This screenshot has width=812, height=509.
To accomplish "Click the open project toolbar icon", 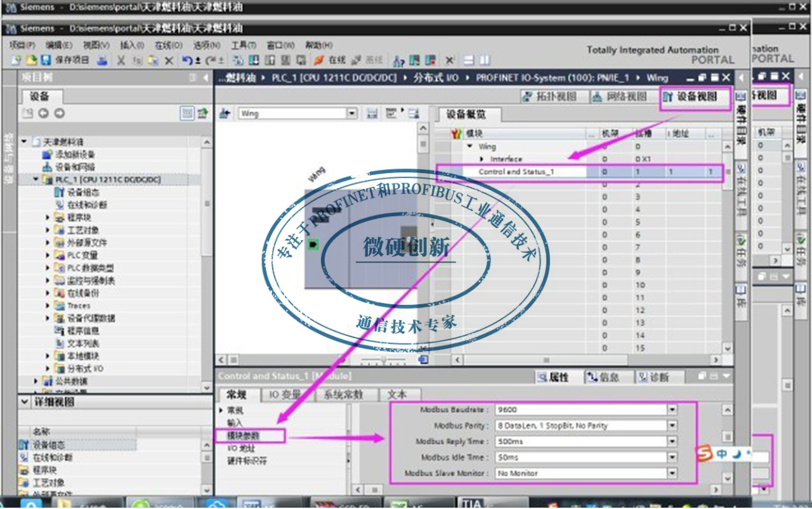I will pos(31,60).
